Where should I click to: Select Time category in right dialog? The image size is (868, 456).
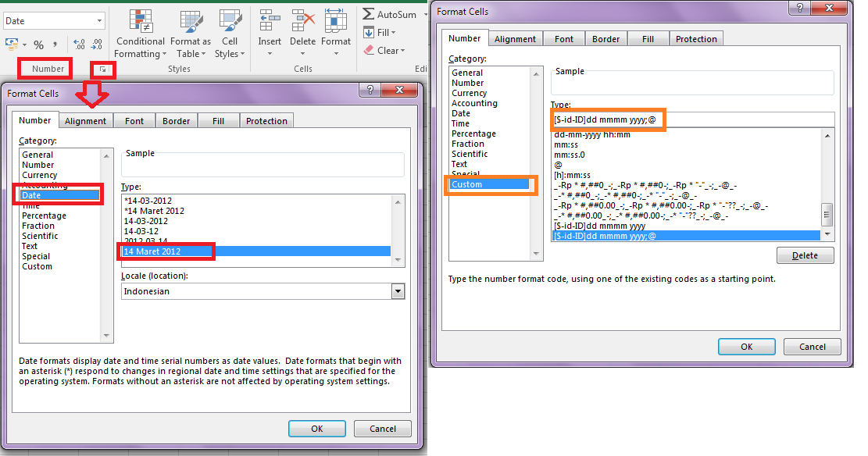coord(461,123)
